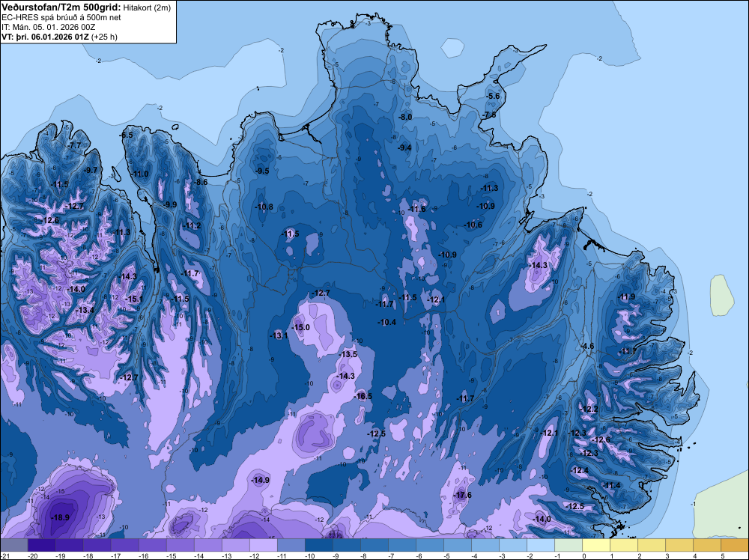Image resolution: width=749 pixels, height=560 pixels.
Task: Click the -5.6 temperature value
Action: click(493, 96)
